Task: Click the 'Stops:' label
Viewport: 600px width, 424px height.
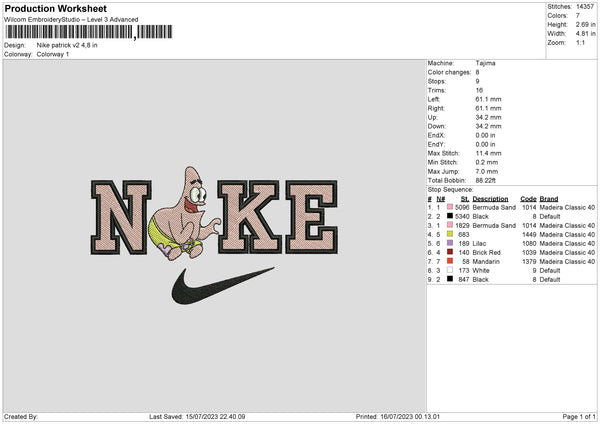Action: 437,81
